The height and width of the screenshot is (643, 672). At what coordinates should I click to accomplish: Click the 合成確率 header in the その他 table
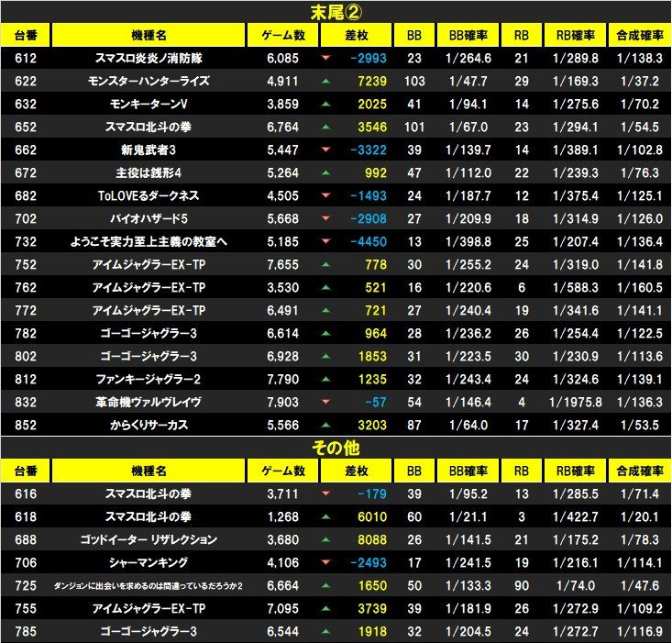pos(639,471)
